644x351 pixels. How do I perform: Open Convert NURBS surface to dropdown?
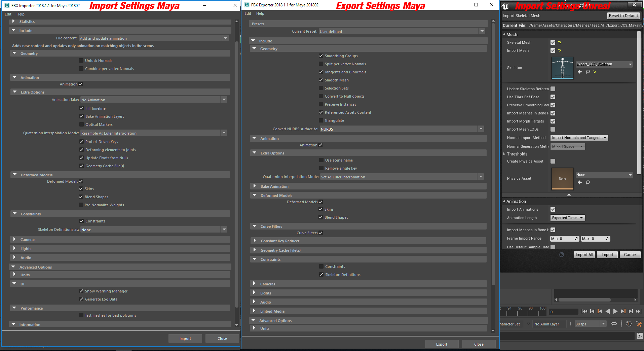coord(402,129)
